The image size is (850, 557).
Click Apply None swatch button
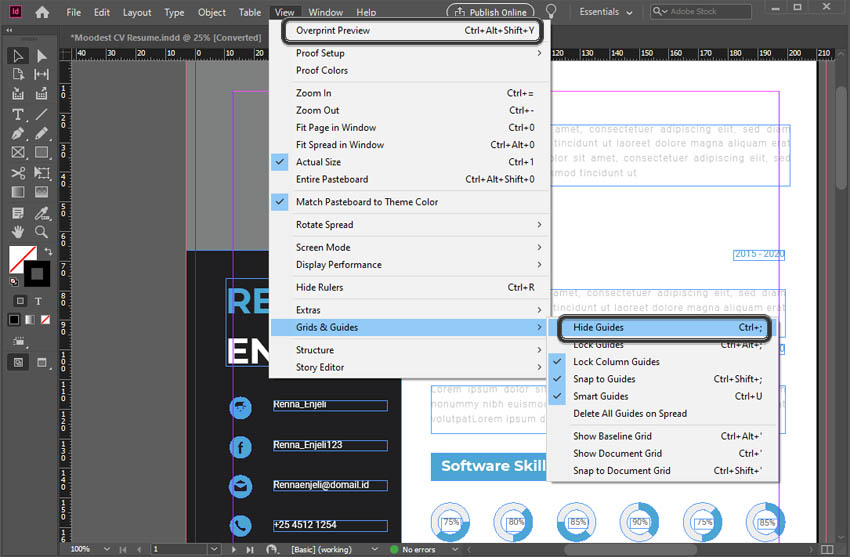pos(46,320)
